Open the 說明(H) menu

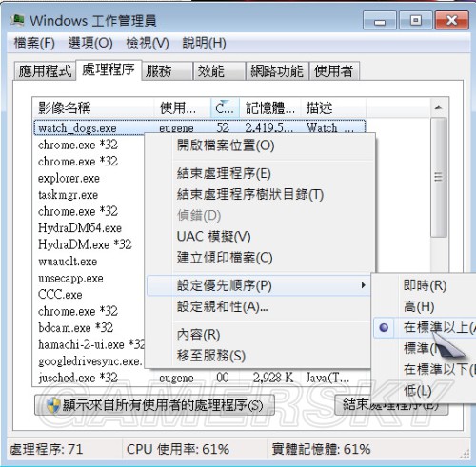(204, 43)
